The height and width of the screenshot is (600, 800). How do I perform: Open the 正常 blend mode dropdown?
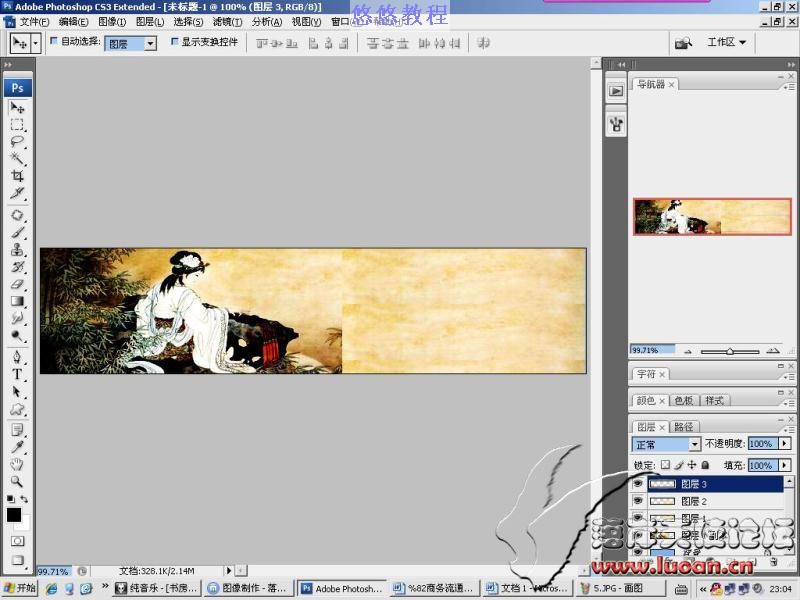point(694,444)
